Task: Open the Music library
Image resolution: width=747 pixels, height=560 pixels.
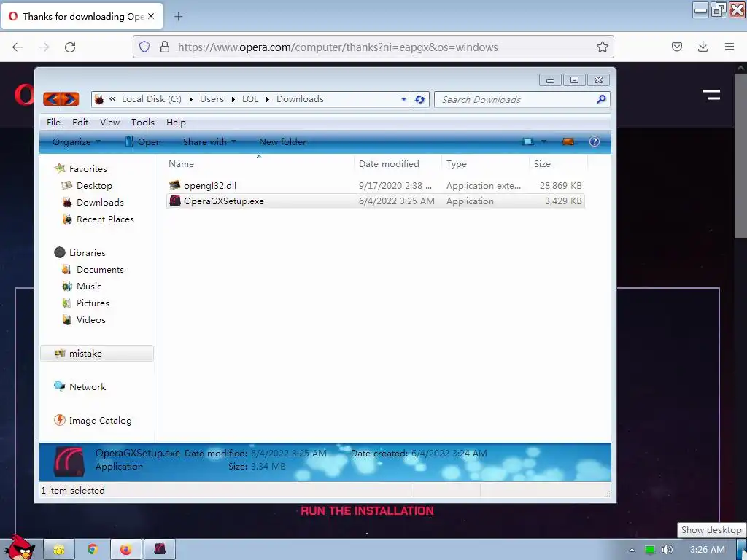Action: [x=88, y=286]
